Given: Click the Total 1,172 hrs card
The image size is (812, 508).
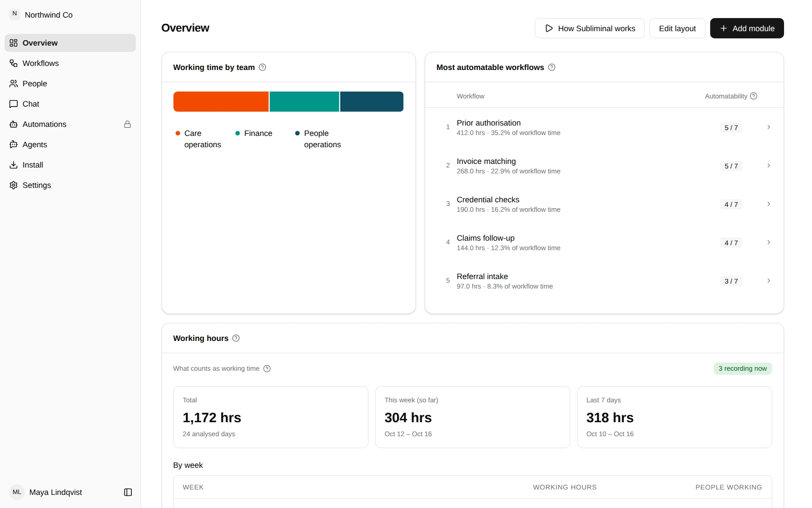Looking at the screenshot, I should 271,417.
